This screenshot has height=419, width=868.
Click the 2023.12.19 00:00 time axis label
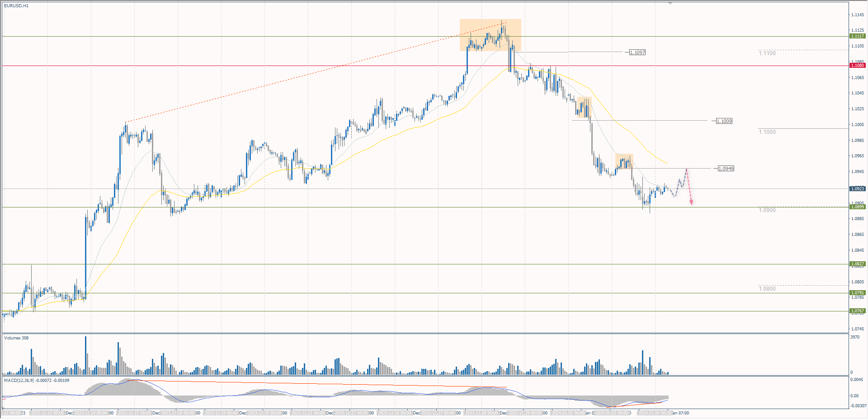tap(221, 413)
